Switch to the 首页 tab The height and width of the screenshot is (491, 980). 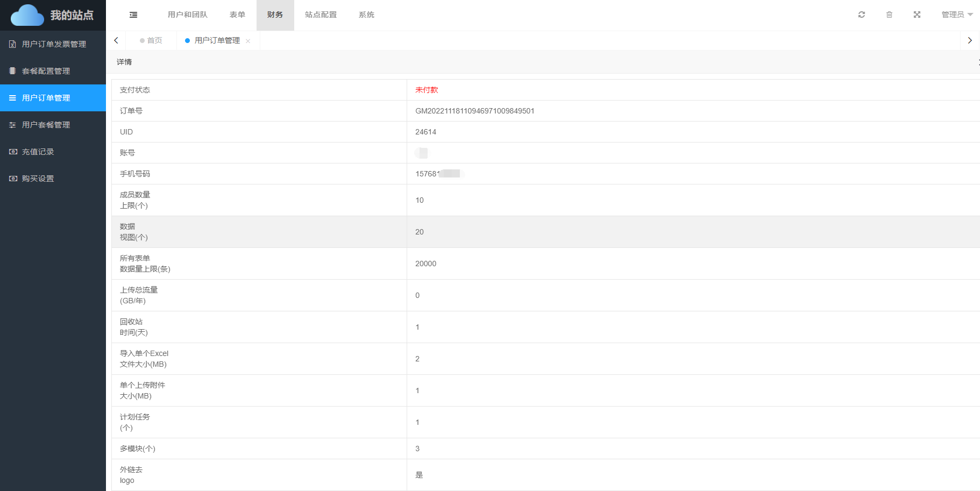click(151, 41)
